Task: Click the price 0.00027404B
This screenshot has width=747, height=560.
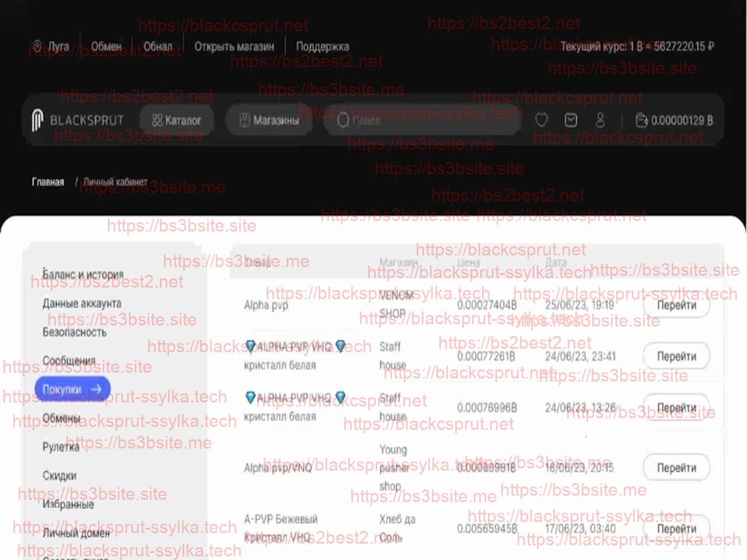Action: point(487,305)
